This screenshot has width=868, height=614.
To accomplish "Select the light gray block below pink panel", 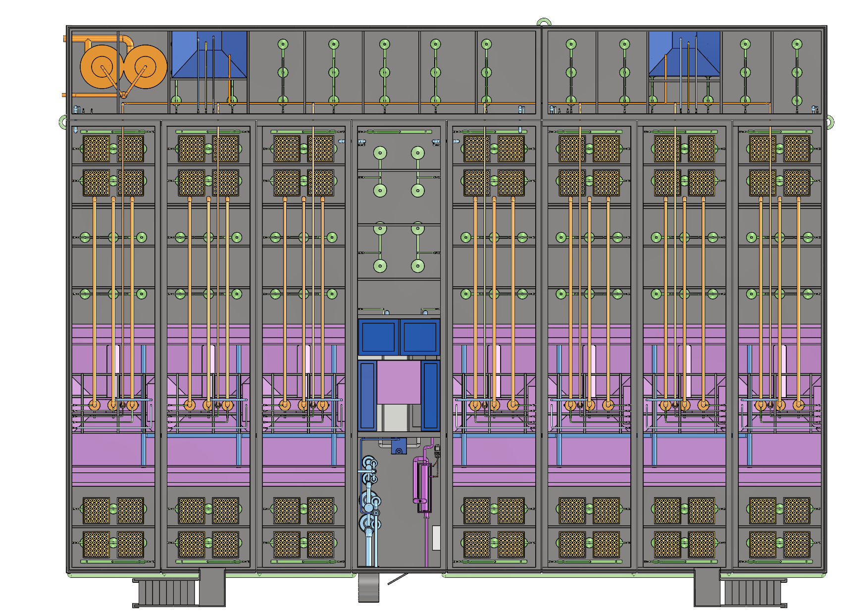I will click(395, 417).
